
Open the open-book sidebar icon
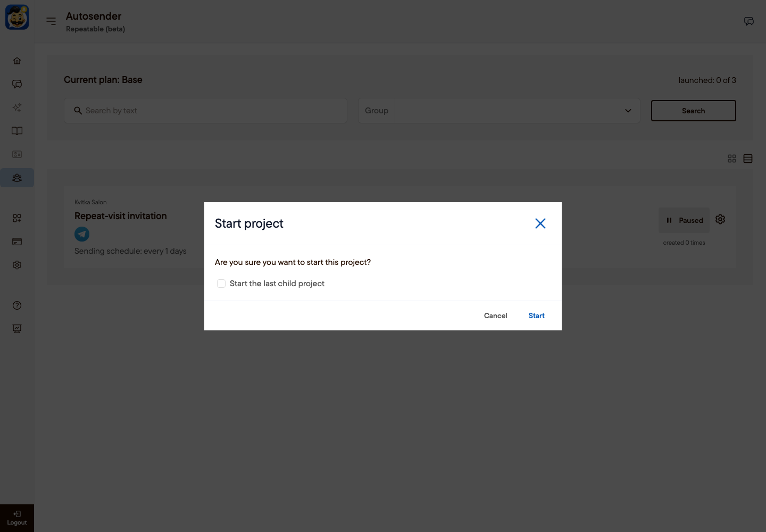[17, 131]
